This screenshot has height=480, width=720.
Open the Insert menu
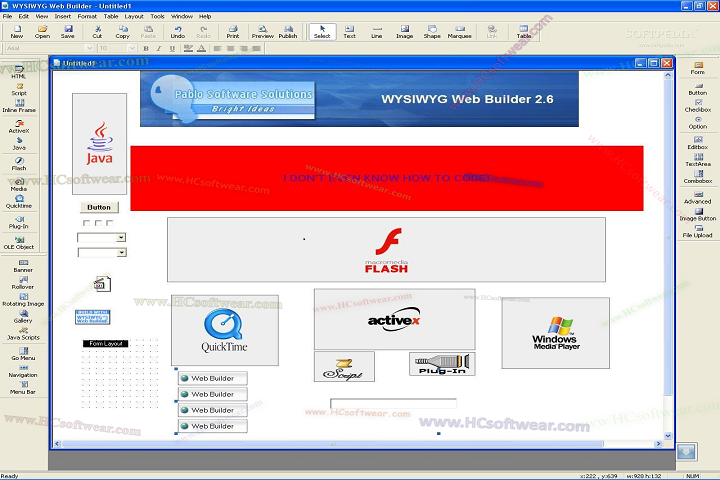coord(64,16)
